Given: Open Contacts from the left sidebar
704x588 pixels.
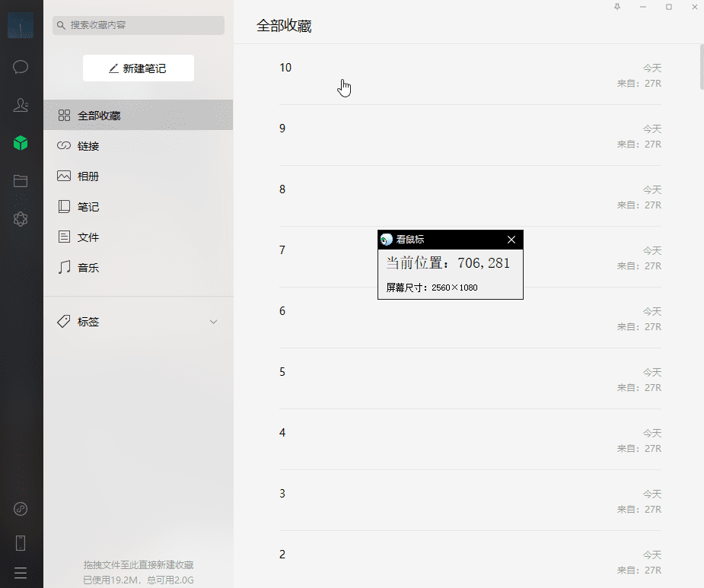Looking at the screenshot, I should (21, 105).
